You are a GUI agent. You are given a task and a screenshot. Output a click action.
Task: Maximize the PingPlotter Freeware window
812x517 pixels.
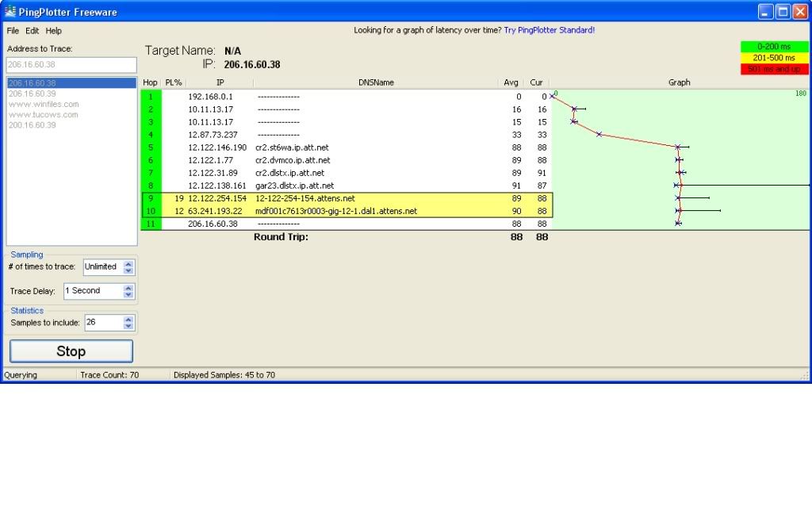pyautogui.click(x=783, y=11)
